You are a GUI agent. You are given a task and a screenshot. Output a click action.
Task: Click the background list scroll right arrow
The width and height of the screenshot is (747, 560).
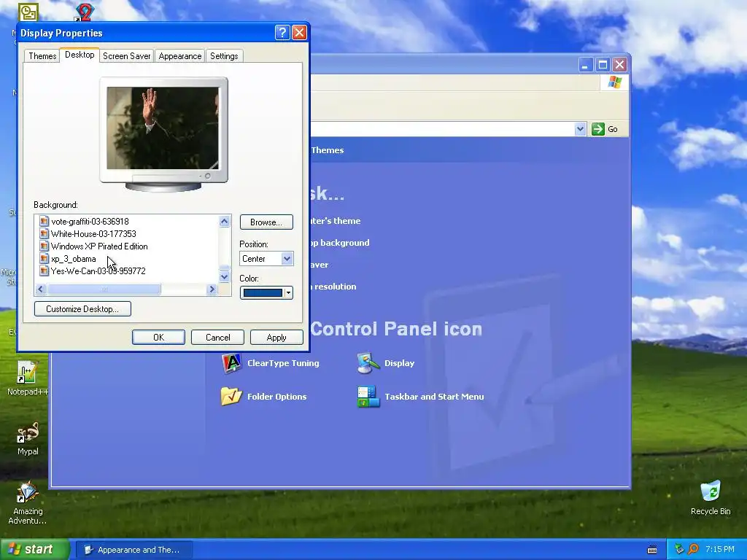point(212,289)
